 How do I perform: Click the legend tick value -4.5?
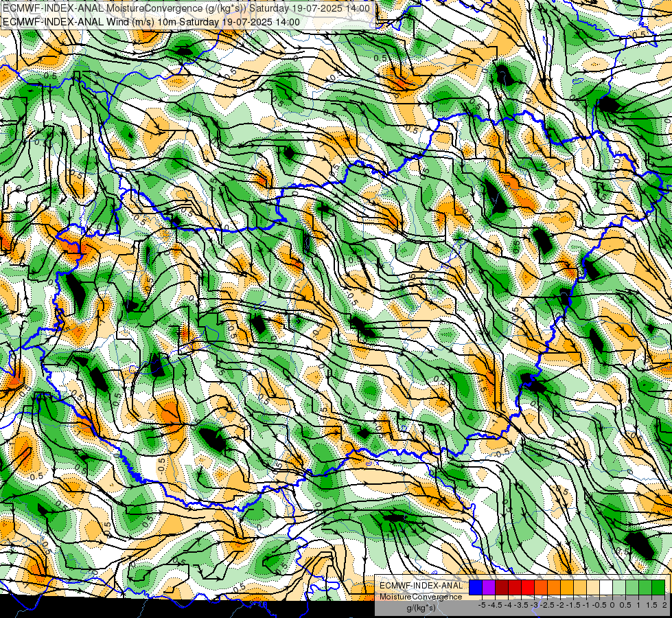point(496,605)
